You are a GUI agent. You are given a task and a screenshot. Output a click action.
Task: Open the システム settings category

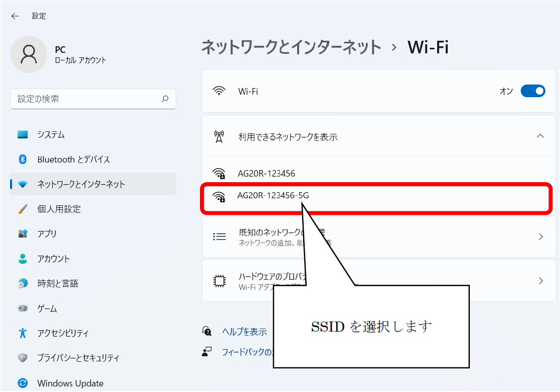51,135
